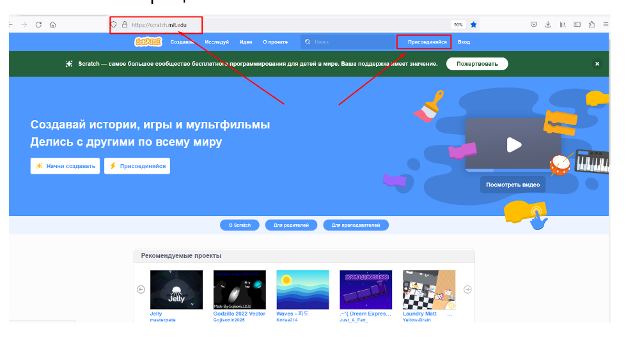Open the Laundry Matt project thumbnail
The image size is (626, 364).
[x=429, y=290]
